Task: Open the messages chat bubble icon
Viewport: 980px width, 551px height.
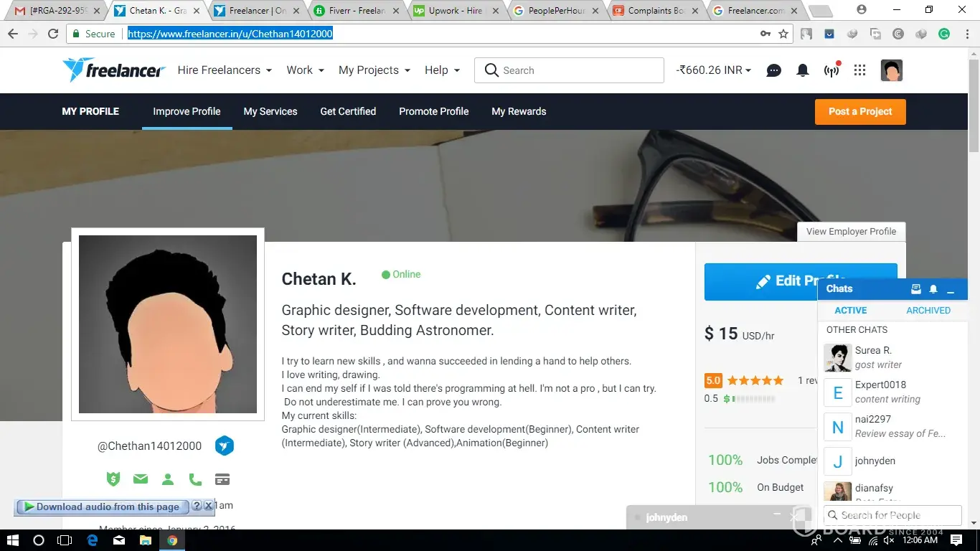Action: click(774, 70)
